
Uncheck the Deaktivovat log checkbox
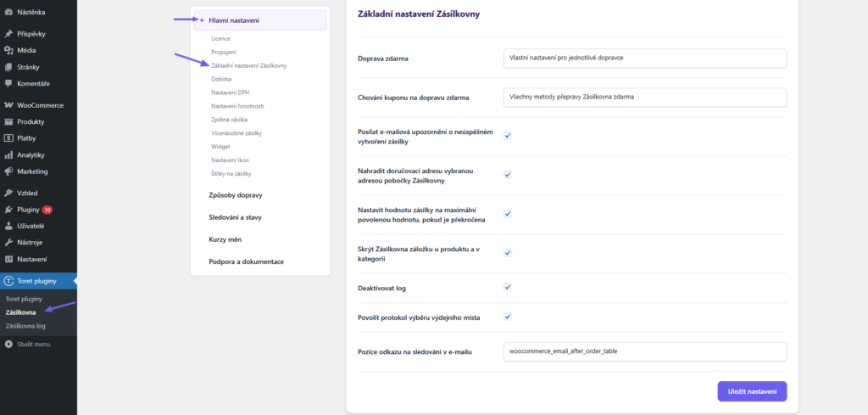[x=508, y=287]
